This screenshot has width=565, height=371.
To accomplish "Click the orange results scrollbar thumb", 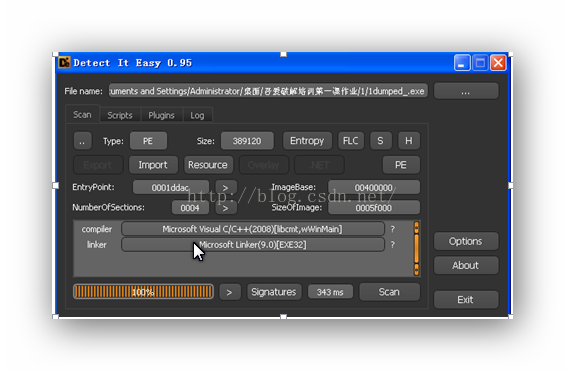I will [x=417, y=249].
